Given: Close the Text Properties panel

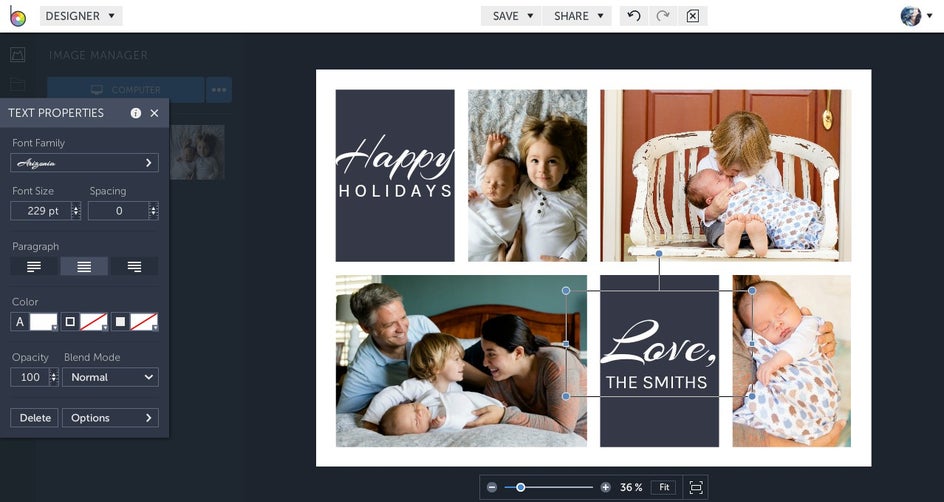Looking at the screenshot, I should (x=154, y=113).
